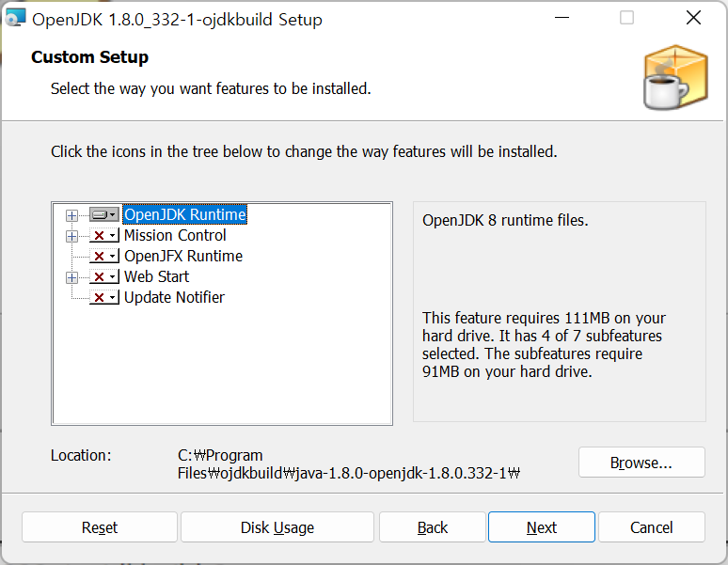Open the Update Notifier install-state dropdown icon
Image resolution: width=728 pixels, height=565 pixels.
(104, 297)
